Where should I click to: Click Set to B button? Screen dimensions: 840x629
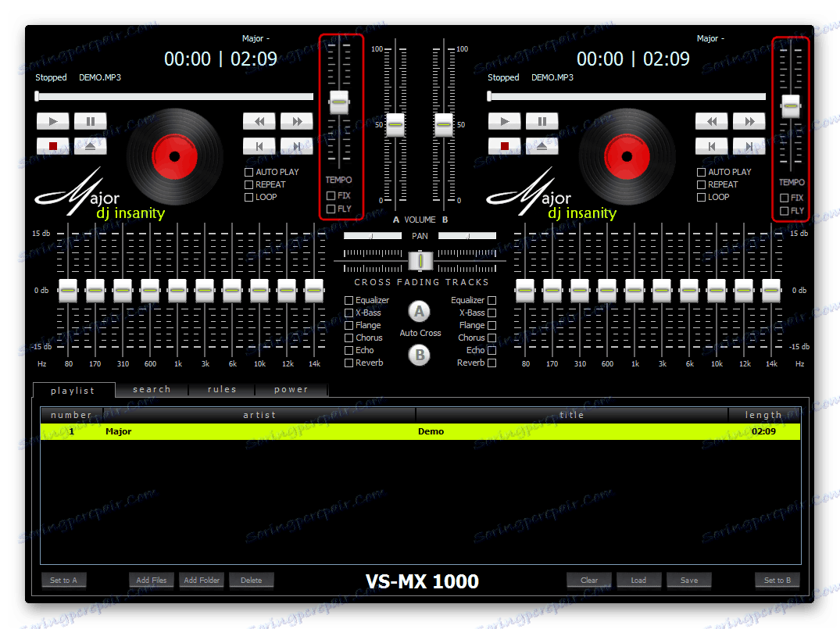tap(777, 581)
